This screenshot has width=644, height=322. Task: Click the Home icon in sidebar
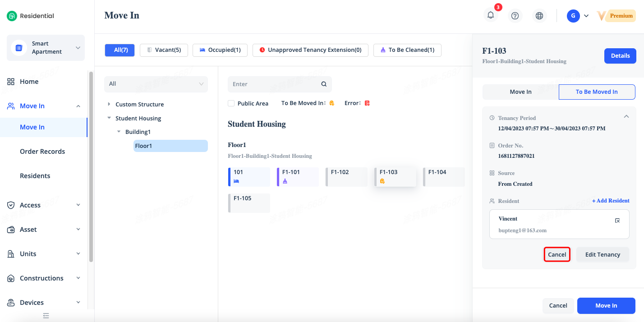[x=11, y=82]
